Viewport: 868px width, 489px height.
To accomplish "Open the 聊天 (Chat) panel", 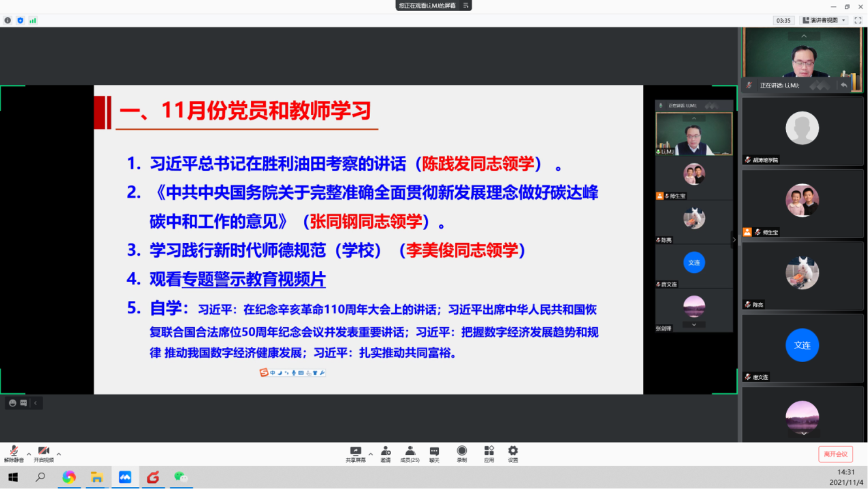I will click(434, 453).
